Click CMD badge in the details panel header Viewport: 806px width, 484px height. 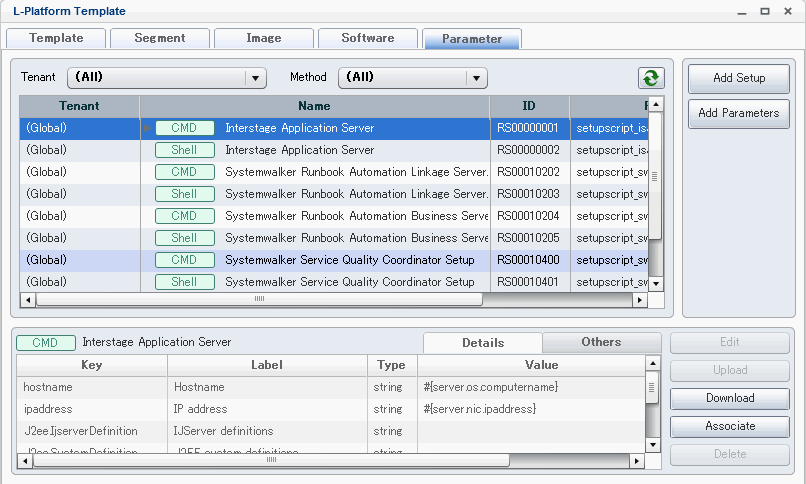46,343
